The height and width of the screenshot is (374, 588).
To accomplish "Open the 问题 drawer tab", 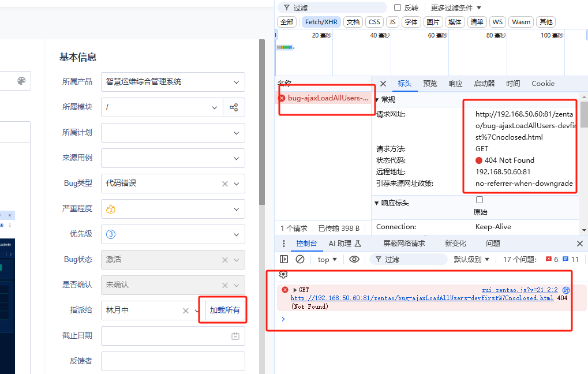I will point(493,244).
